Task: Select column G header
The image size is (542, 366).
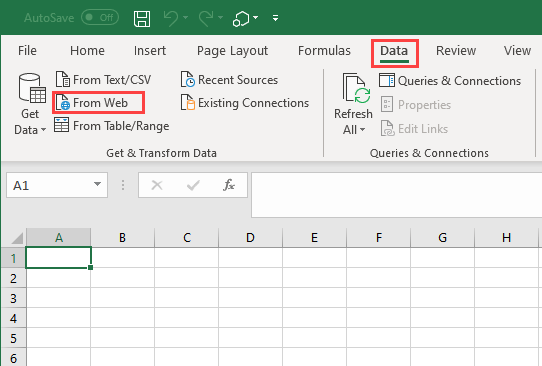Action: pos(442,238)
